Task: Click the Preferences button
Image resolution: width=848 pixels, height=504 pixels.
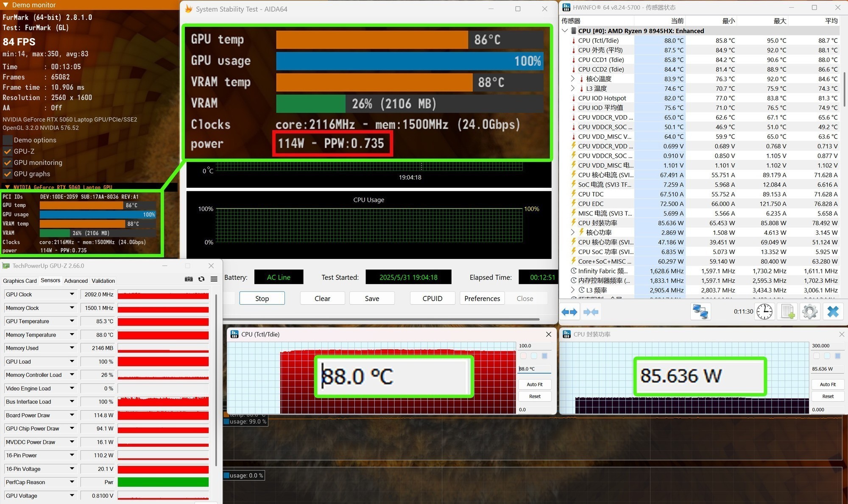Action: click(482, 298)
